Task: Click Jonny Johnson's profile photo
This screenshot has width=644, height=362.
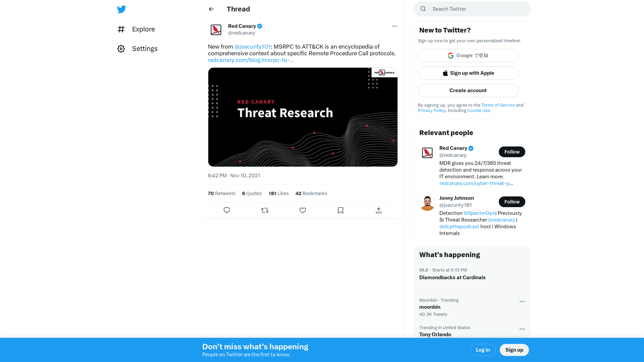Action: tap(427, 203)
